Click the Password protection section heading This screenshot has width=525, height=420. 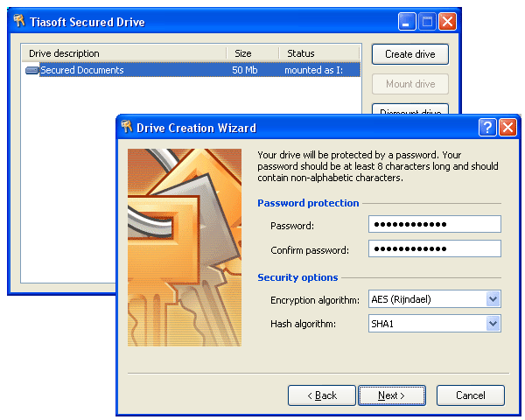pyautogui.click(x=308, y=203)
